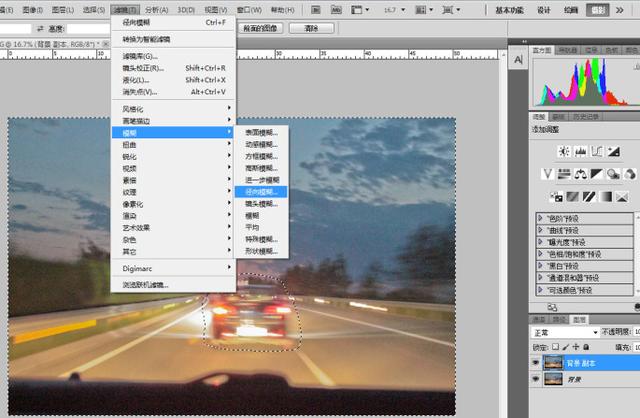Open the screen mode dropdown
The image size is (640, 418).
[x=451, y=9]
